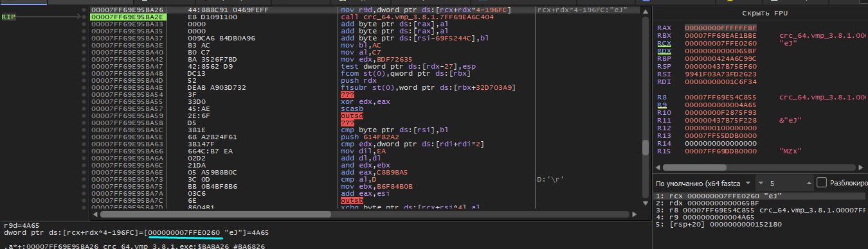
Task: Select the RBP register value 0000000424A6C99C
Action: (720, 59)
